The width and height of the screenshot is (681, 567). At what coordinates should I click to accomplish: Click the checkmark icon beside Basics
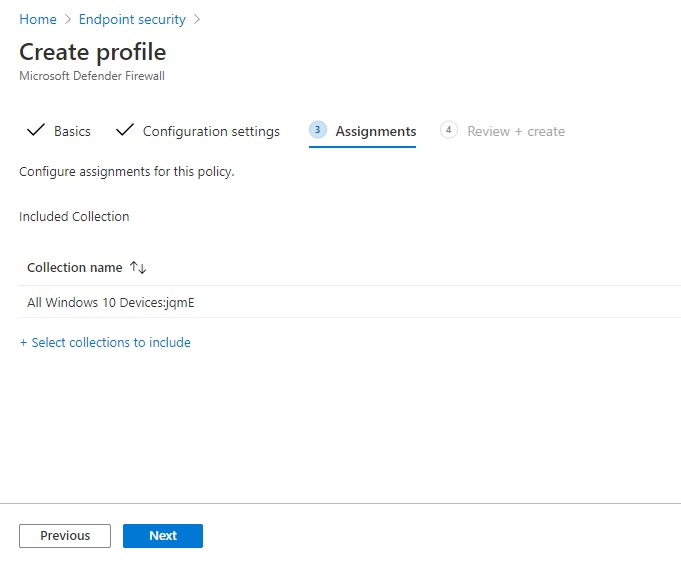35,131
